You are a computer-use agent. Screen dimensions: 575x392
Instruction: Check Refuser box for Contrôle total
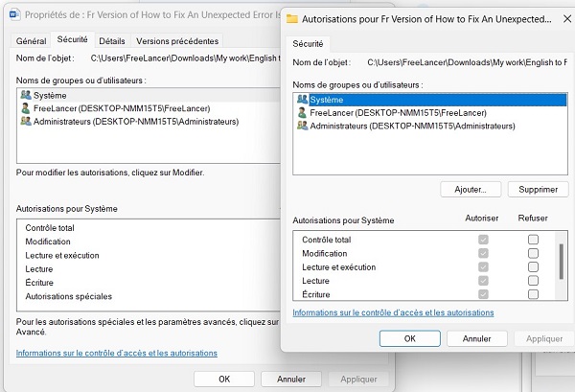(x=533, y=240)
